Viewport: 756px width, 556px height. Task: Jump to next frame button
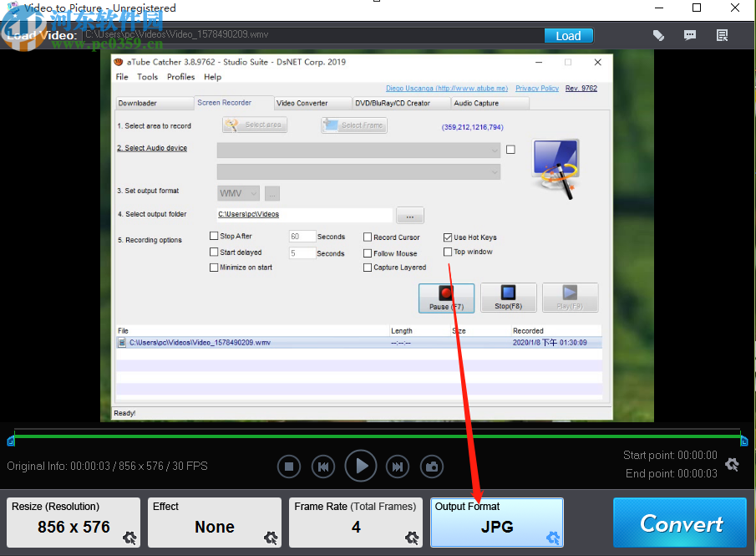point(398,467)
